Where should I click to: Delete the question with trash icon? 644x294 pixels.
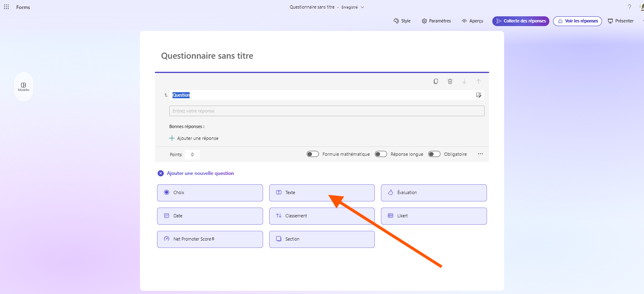click(x=450, y=82)
